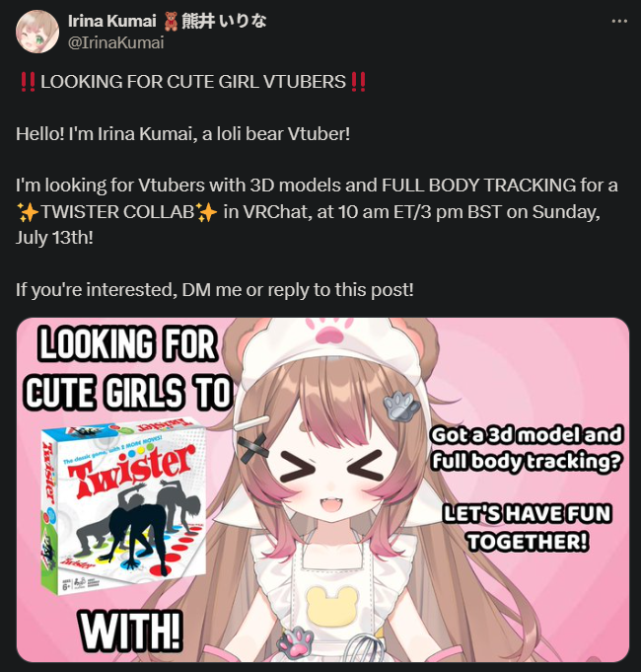
Task: Click the "If you're interested, DM me" line
Action: tap(215, 290)
